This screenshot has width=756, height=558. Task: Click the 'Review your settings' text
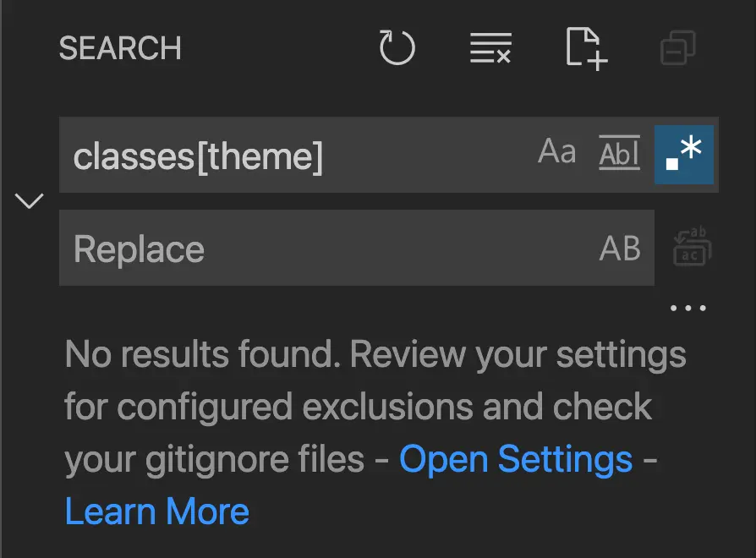[x=518, y=356]
